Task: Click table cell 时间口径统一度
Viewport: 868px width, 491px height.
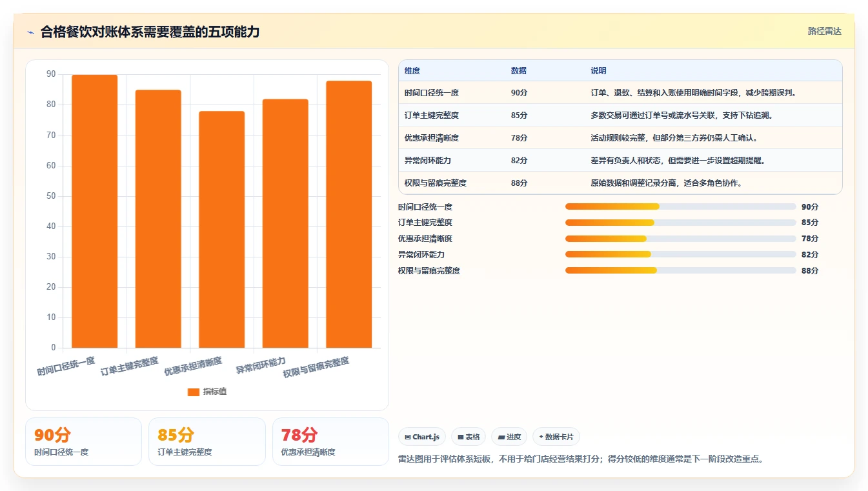Action: point(432,93)
